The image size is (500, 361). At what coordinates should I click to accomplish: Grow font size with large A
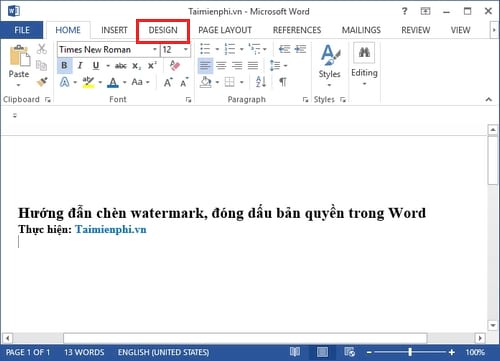point(168,82)
